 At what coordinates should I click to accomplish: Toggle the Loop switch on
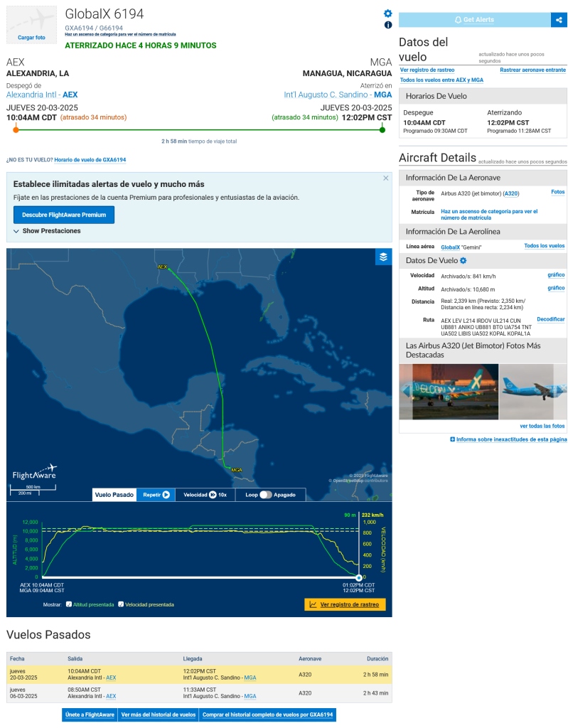[265, 495]
